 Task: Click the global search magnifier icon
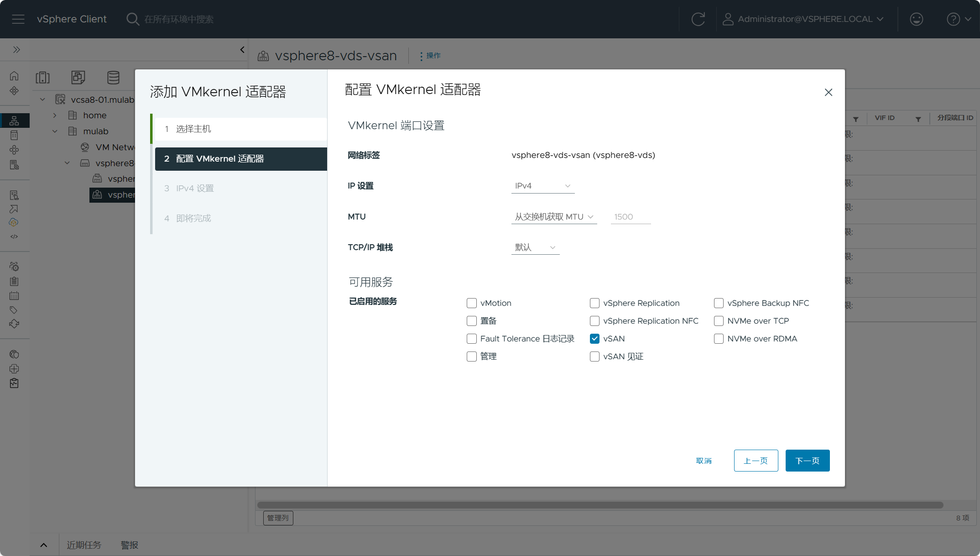pyautogui.click(x=132, y=19)
